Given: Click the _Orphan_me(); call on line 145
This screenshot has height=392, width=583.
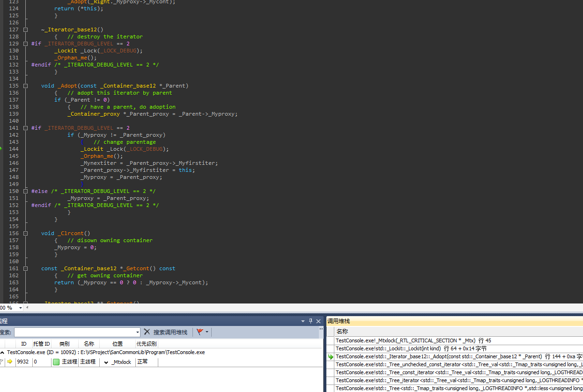Looking at the screenshot, I should 101,156.
